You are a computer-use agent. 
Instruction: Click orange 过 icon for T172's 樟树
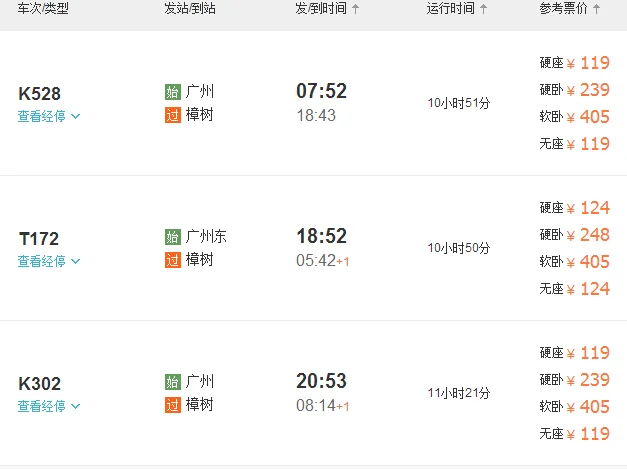pyautogui.click(x=172, y=260)
